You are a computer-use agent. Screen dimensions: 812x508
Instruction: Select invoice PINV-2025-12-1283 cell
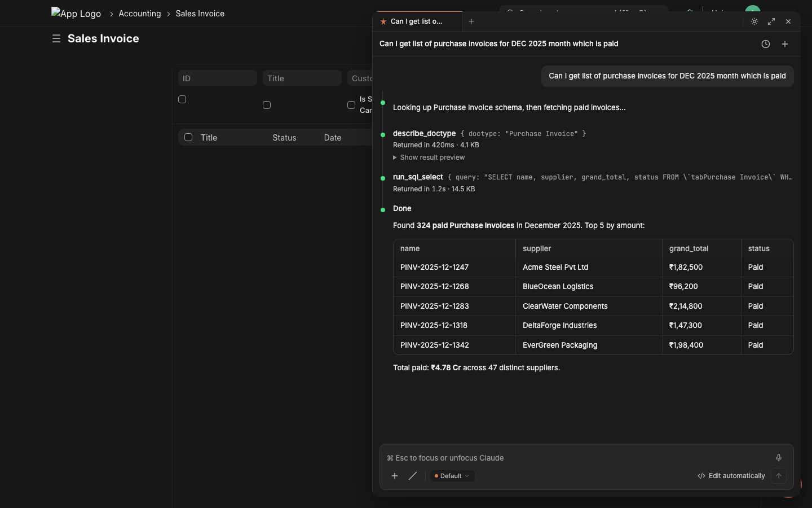(x=454, y=306)
